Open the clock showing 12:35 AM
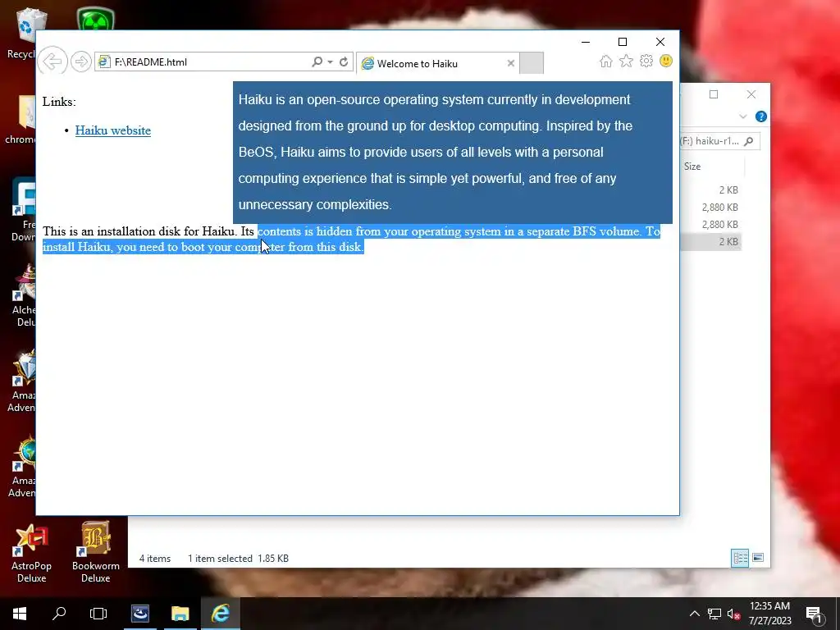Image resolution: width=840 pixels, height=630 pixels. (769, 614)
